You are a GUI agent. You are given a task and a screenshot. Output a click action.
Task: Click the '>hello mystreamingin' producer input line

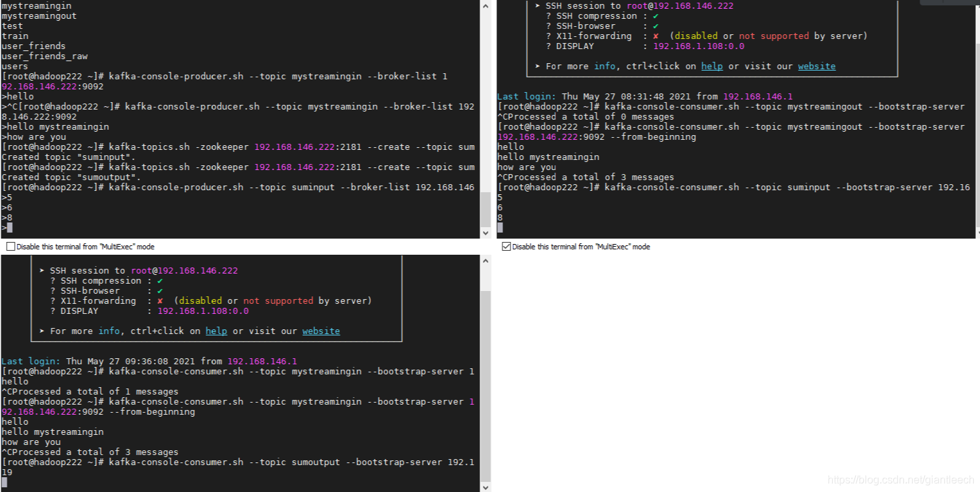(55, 127)
